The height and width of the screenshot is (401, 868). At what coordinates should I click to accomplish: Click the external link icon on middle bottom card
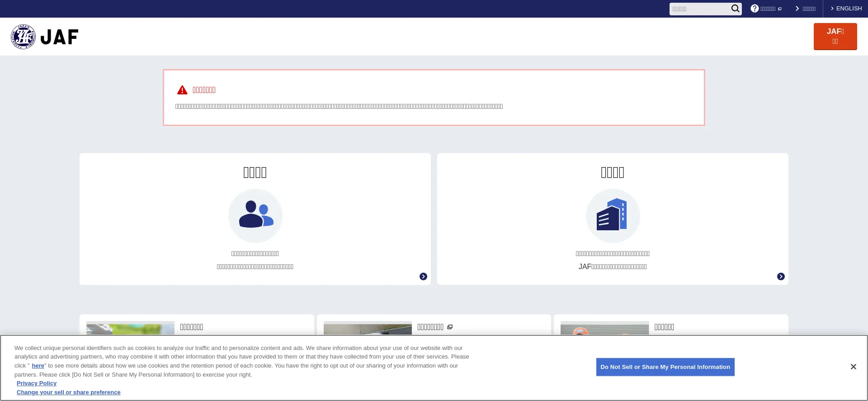(x=450, y=327)
